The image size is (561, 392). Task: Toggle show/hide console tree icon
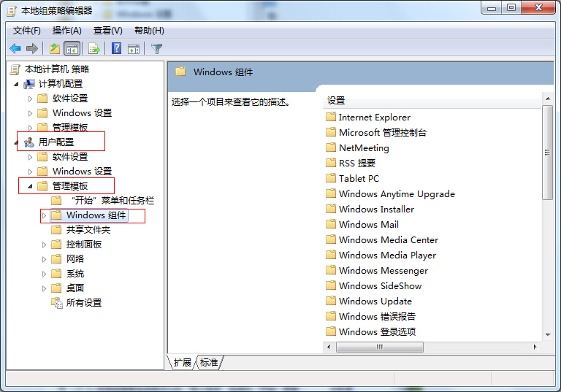click(x=72, y=48)
